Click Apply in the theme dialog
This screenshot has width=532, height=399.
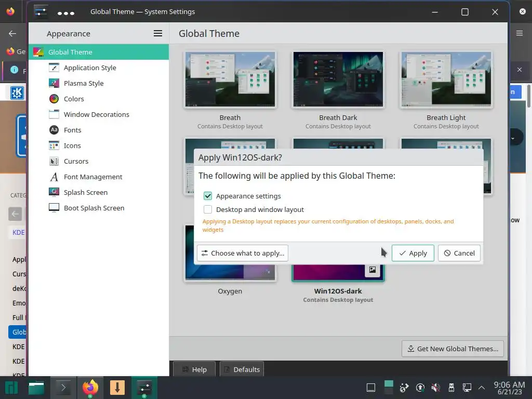(x=413, y=253)
